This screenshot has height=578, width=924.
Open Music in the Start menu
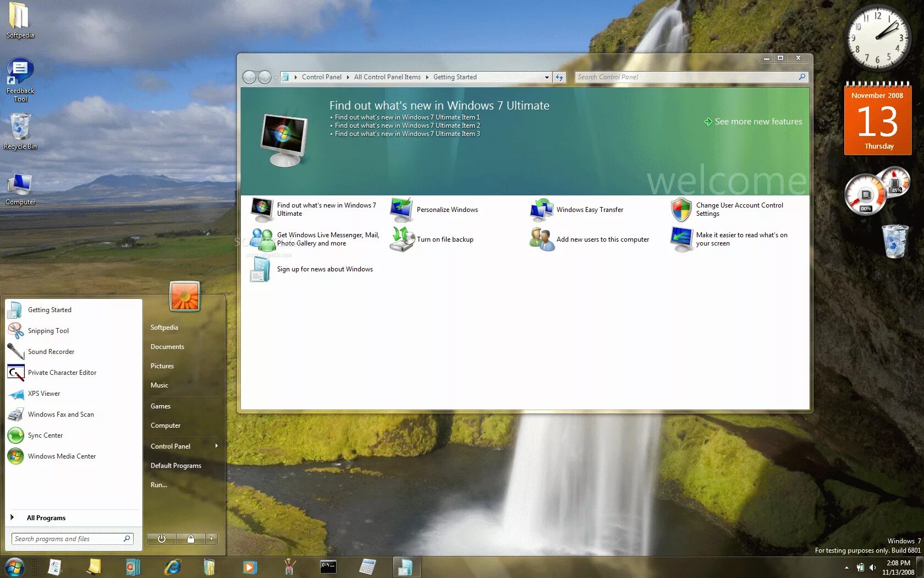159,385
